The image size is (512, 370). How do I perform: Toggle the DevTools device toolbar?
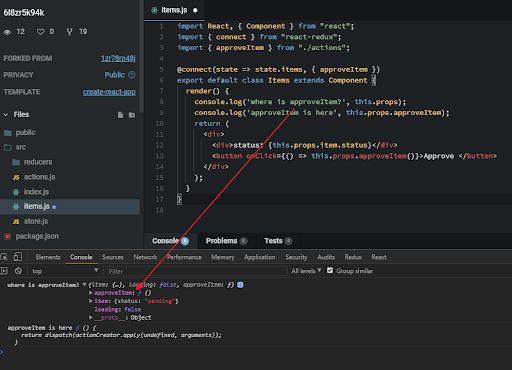coord(18,257)
